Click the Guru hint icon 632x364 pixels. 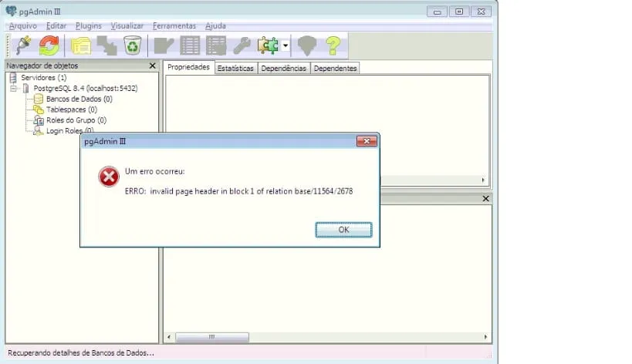pyautogui.click(x=307, y=46)
